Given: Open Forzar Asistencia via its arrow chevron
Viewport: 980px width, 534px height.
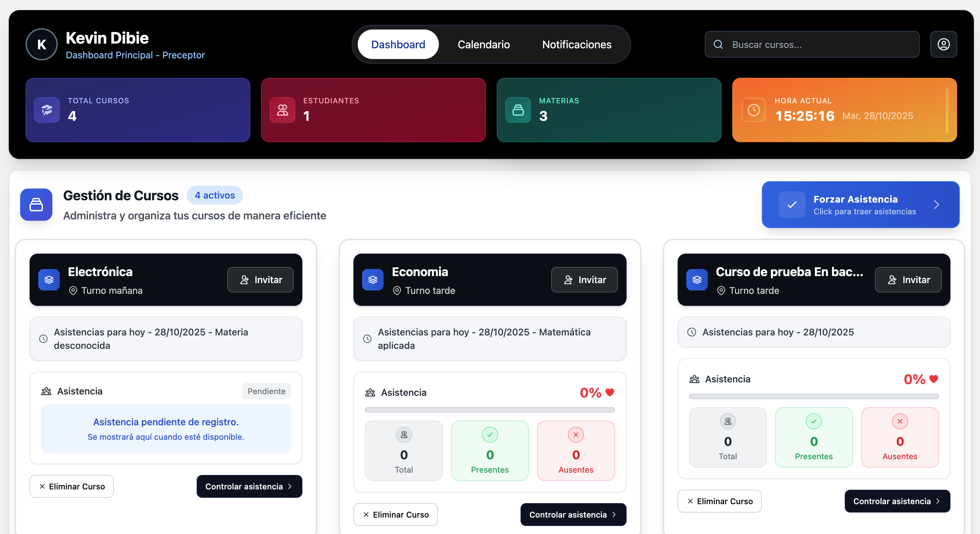Looking at the screenshot, I should [937, 205].
